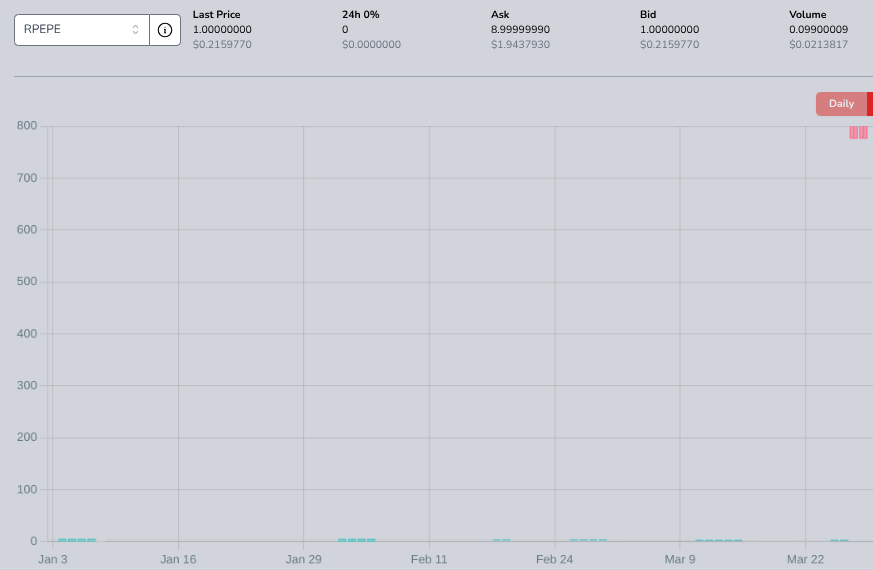Image resolution: width=873 pixels, height=570 pixels.
Task: Click the Ask value 8.99999990
Action: point(520,30)
